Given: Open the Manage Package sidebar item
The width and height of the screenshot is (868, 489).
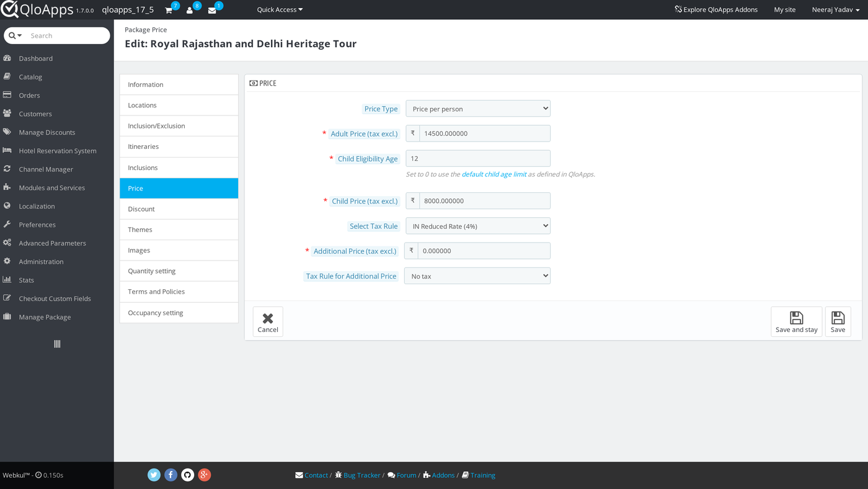Looking at the screenshot, I should pos(45,317).
